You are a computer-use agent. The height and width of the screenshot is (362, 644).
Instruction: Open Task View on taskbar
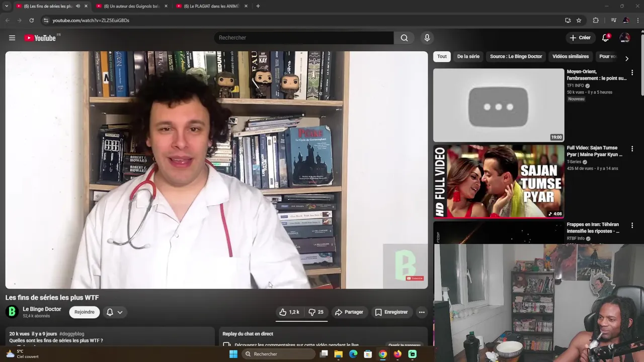pos(324,354)
